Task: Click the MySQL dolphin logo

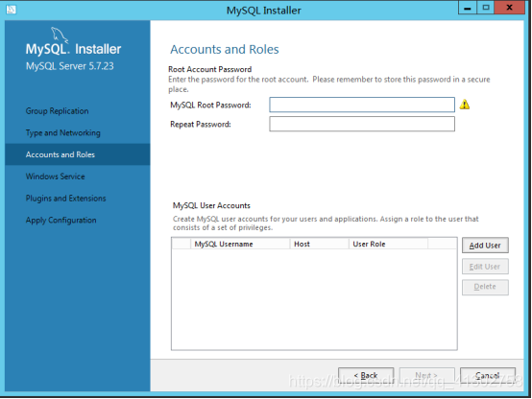Action: point(59,35)
